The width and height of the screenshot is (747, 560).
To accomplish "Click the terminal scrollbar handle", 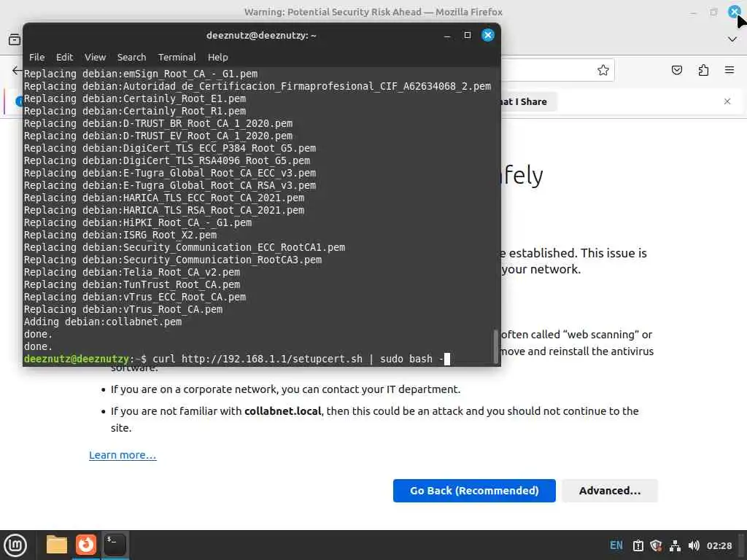I will point(495,346).
